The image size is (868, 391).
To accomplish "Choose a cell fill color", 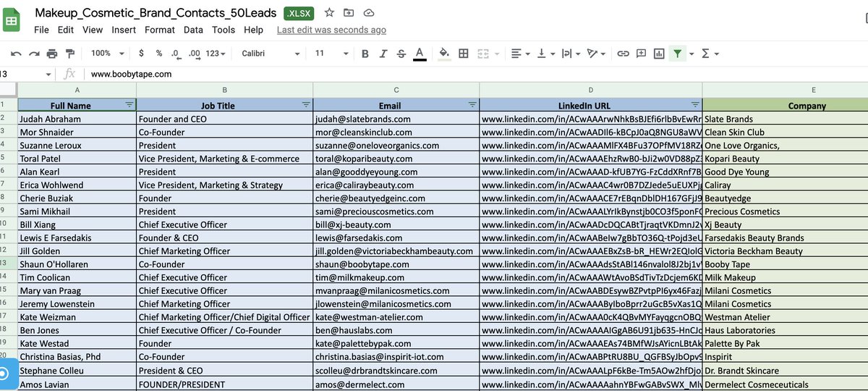I will 444,54.
